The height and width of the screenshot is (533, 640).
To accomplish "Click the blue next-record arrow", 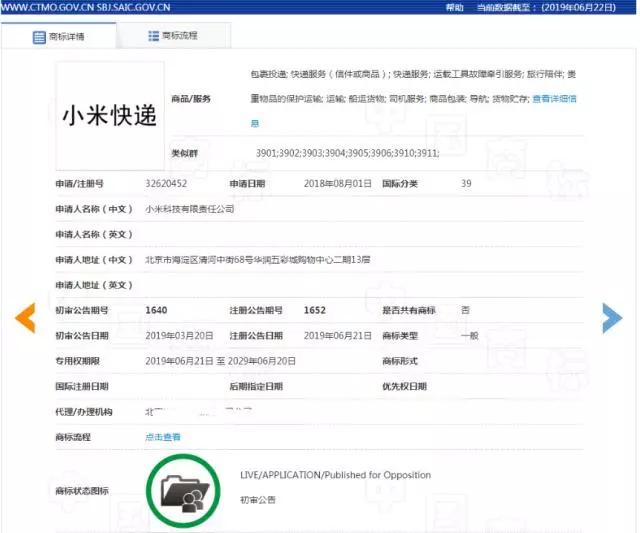I will tap(612, 318).
